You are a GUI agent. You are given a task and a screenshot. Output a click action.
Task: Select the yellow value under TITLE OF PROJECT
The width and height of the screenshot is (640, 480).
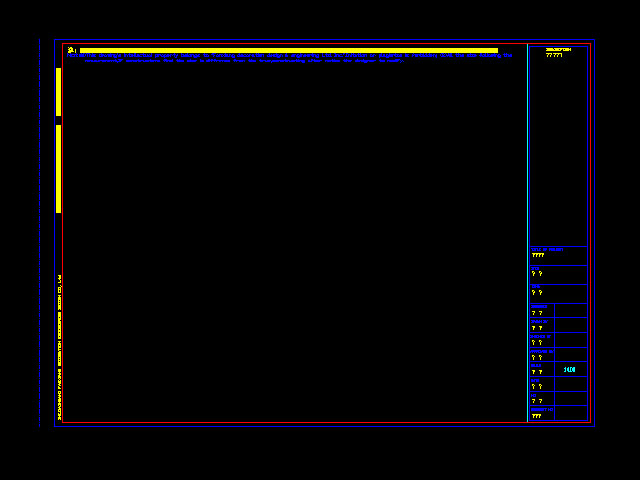(538, 256)
